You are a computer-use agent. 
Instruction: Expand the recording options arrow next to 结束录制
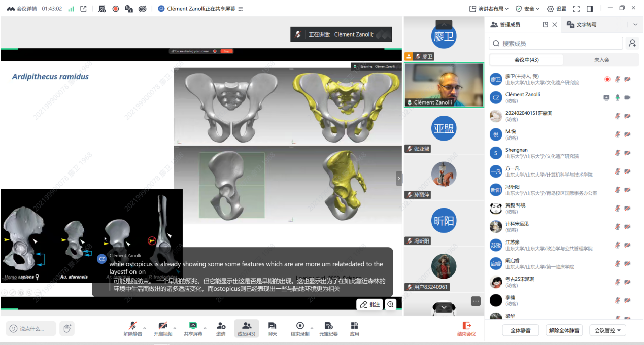click(312, 328)
